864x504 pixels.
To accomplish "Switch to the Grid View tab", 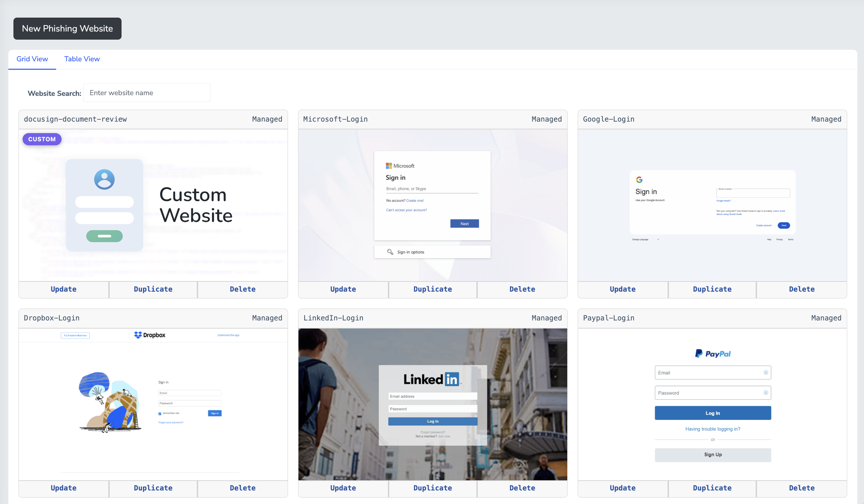I will tap(32, 59).
